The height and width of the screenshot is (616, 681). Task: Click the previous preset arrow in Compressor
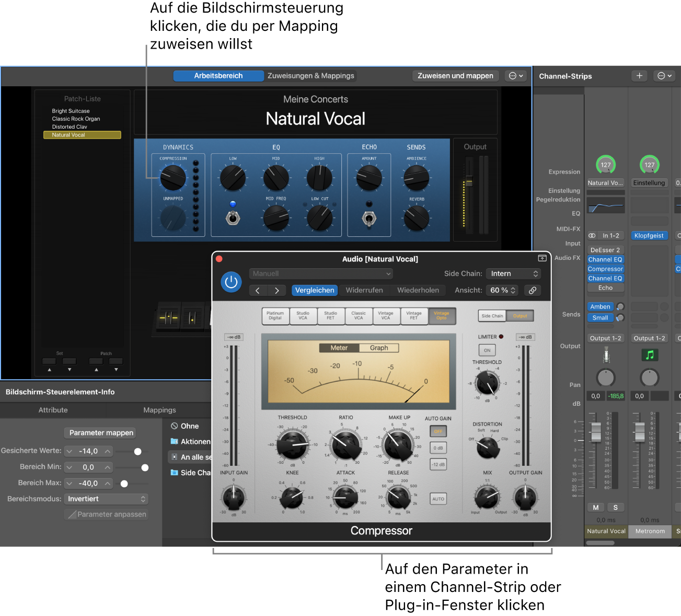(x=258, y=290)
